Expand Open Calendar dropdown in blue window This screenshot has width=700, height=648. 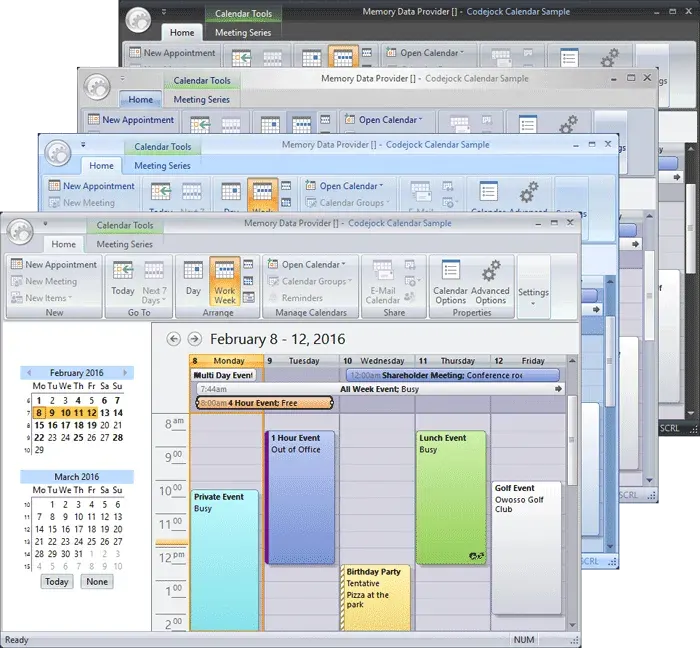(x=381, y=185)
